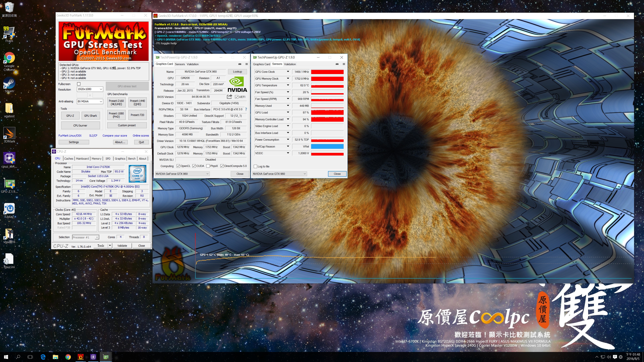Open the Uplay desktop shortcut

coord(9,210)
